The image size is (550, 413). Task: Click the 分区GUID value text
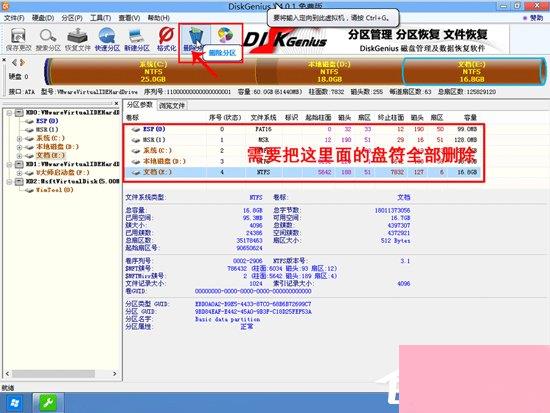(x=253, y=312)
